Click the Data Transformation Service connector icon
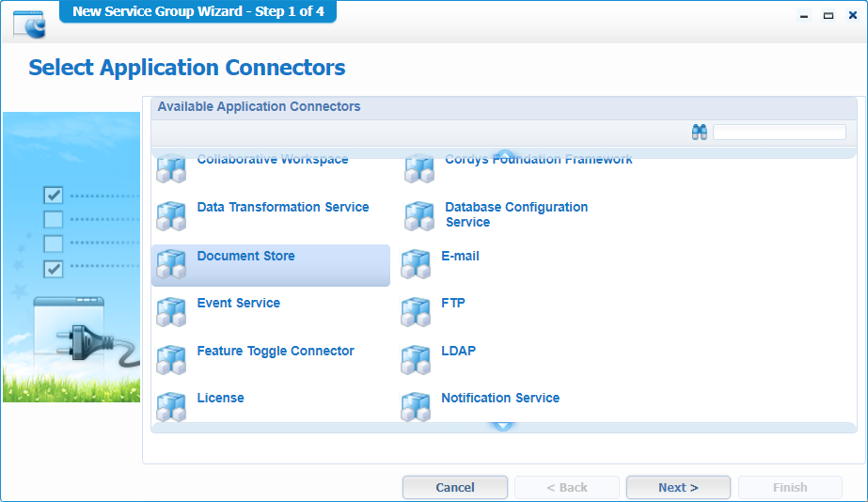Image resolution: width=868 pixels, height=502 pixels. click(x=171, y=216)
